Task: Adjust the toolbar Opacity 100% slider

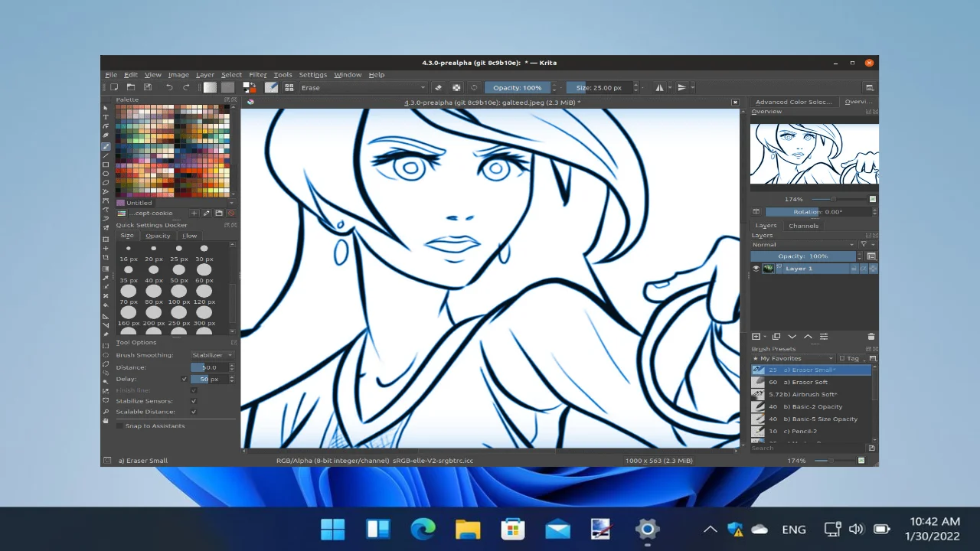Action: tap(517, 87)
